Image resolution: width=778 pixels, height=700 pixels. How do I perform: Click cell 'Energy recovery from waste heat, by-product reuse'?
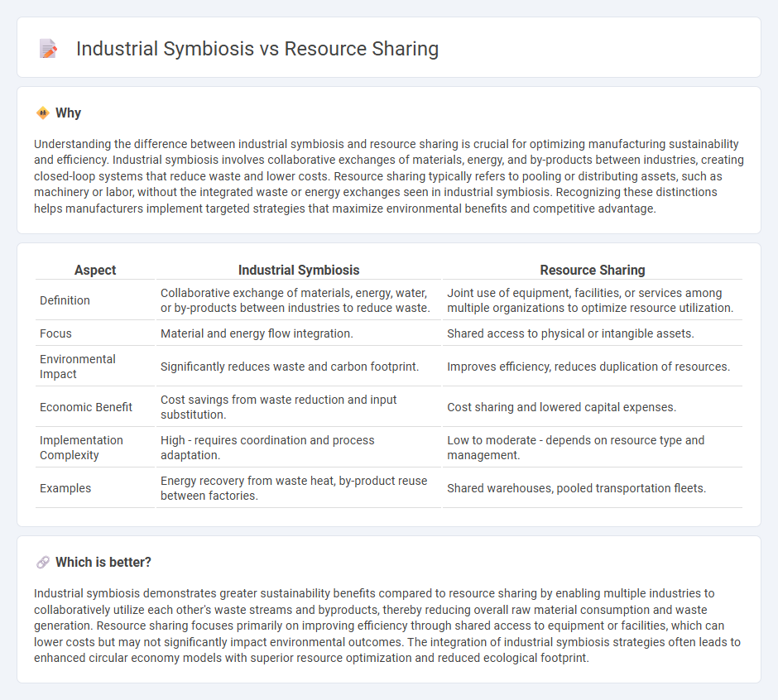click(299, 488)
